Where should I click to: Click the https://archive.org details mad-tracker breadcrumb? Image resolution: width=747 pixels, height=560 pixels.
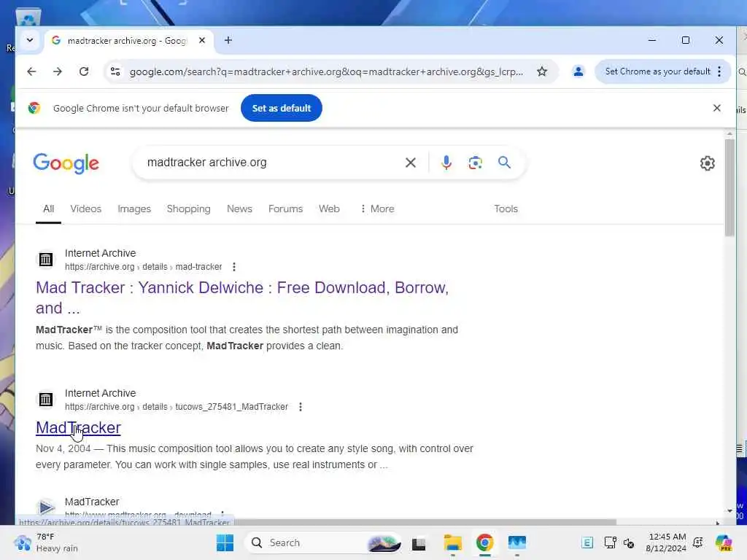(144, 267)
